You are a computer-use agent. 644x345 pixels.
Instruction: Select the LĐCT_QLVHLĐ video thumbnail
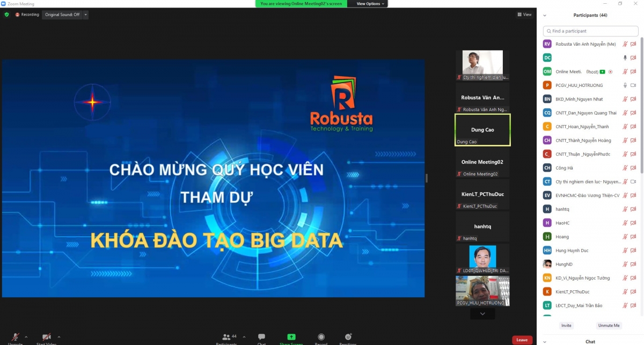coord(482,259)
